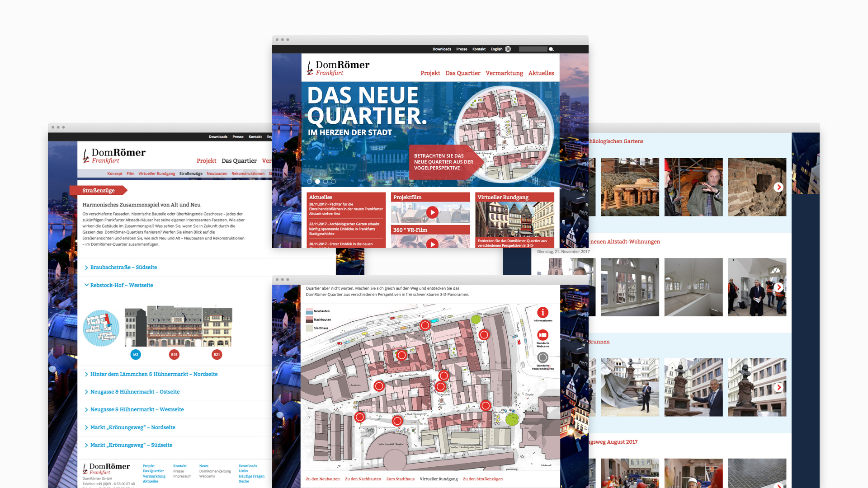
Task: Click Downloads in the homepage top bar
Action: click(442, 49)
